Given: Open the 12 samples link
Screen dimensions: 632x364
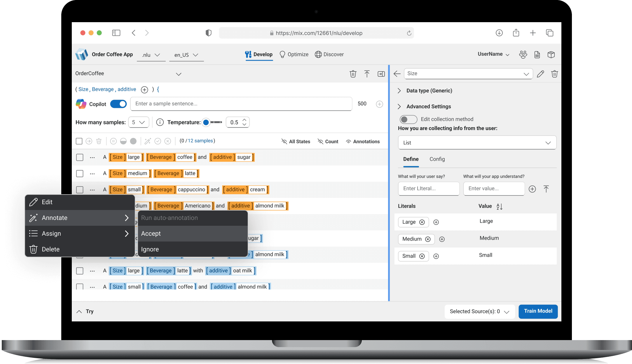Looking at the screenshot, I should (200, 141).
